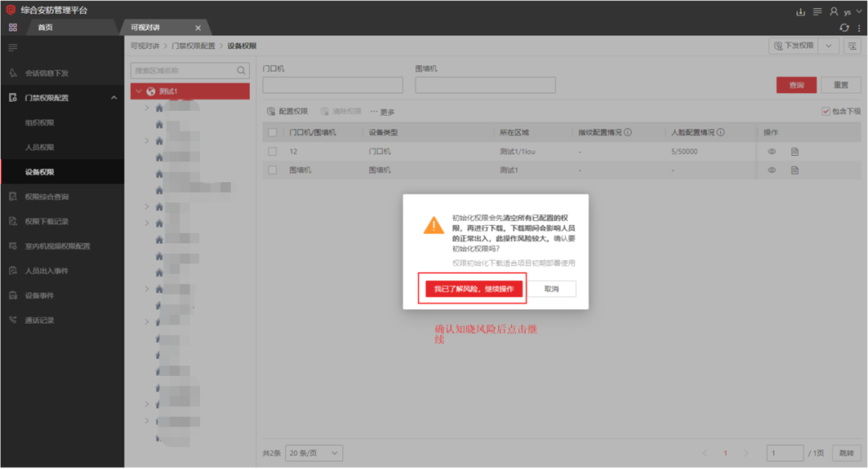Open the 20 条/页 page size dropdown
The image size is (868, 469).
pyautogui.click(x=314, y=453)
